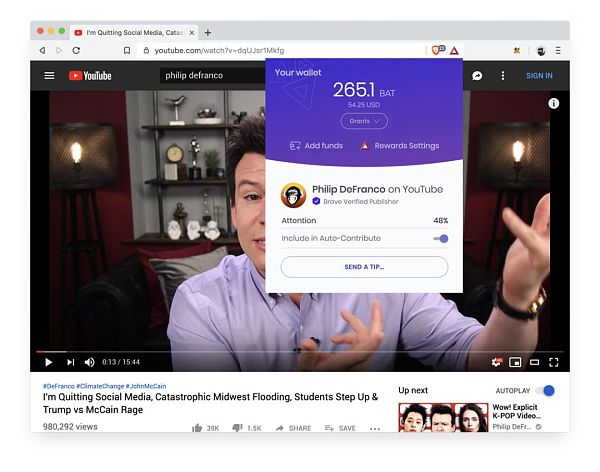Bookmark this page in address bar
600x472 pixels.
[x=127, y=50]
